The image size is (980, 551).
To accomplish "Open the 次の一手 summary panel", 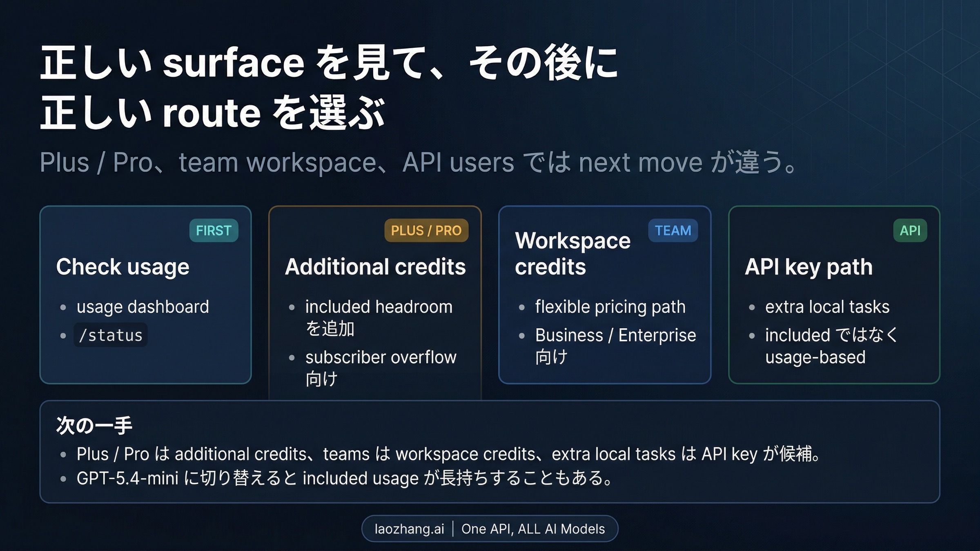I will (x=490, y=449).
